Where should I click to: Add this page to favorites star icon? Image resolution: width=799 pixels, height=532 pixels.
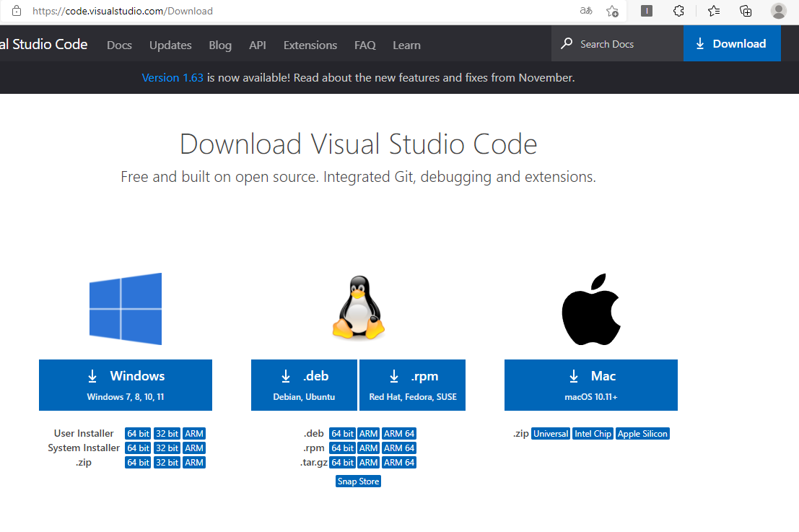[612, 11]
